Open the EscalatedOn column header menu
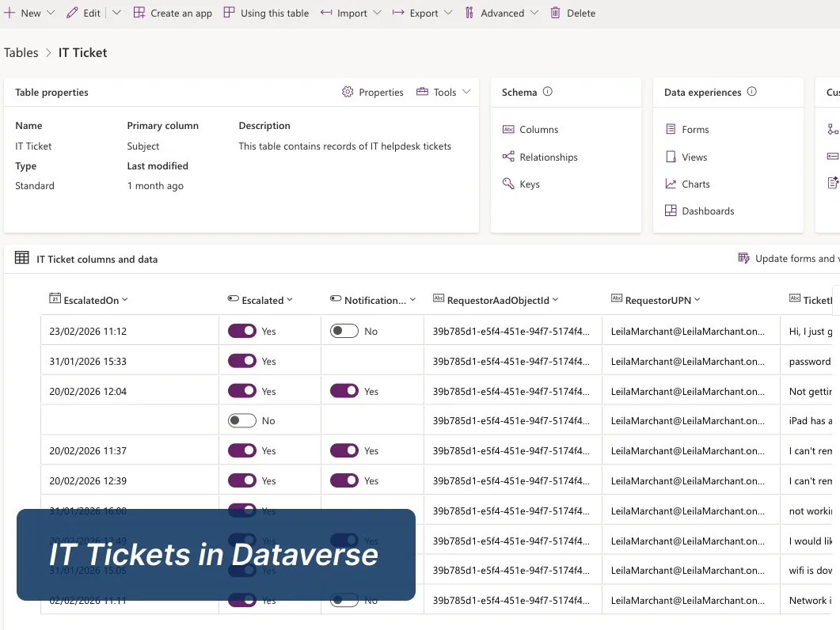840x630 pixels. (x=125, y=299)
